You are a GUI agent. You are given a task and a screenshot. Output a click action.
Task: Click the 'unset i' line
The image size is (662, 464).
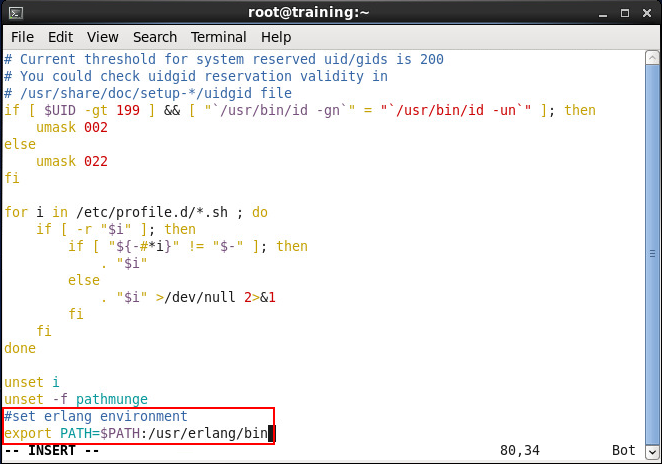[x=32, y=382]
